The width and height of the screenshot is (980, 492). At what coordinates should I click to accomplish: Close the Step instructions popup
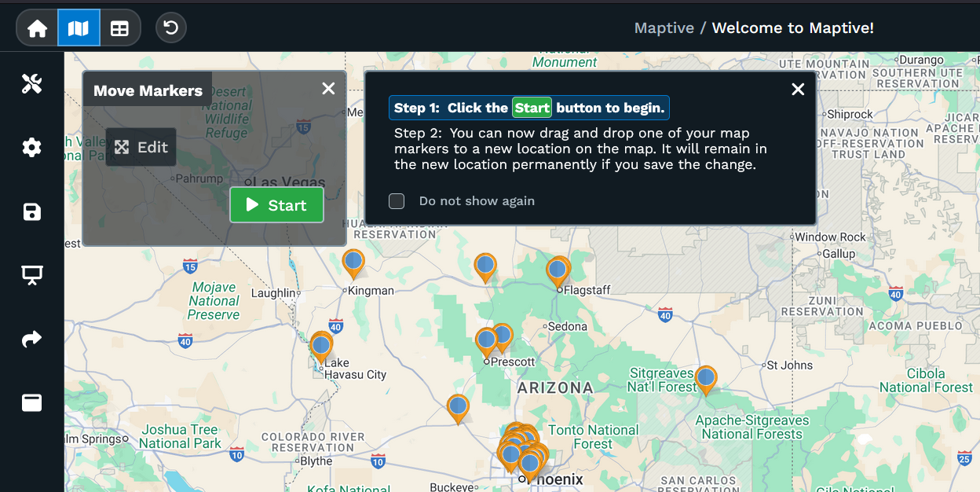coord(798,89)
